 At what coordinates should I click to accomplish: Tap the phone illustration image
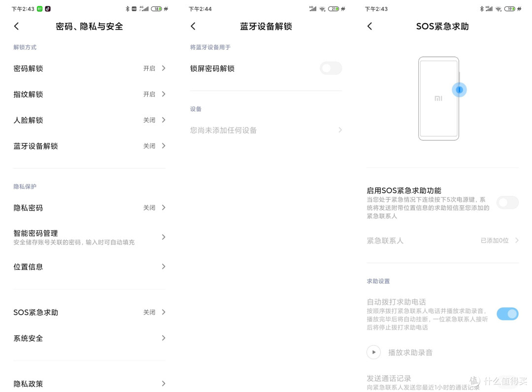point(439,98)
